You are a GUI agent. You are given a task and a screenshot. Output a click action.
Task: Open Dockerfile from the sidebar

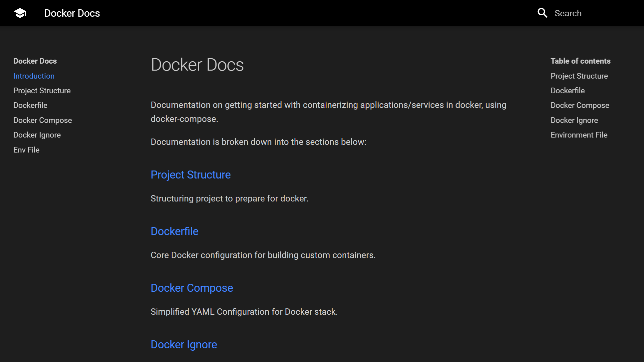[x=30, y=105]
